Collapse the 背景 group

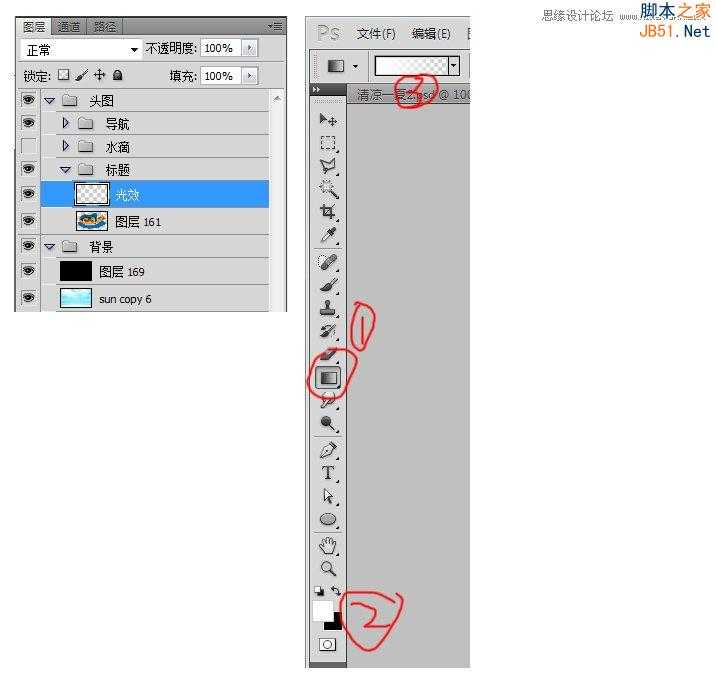click(x=49, y=247)
